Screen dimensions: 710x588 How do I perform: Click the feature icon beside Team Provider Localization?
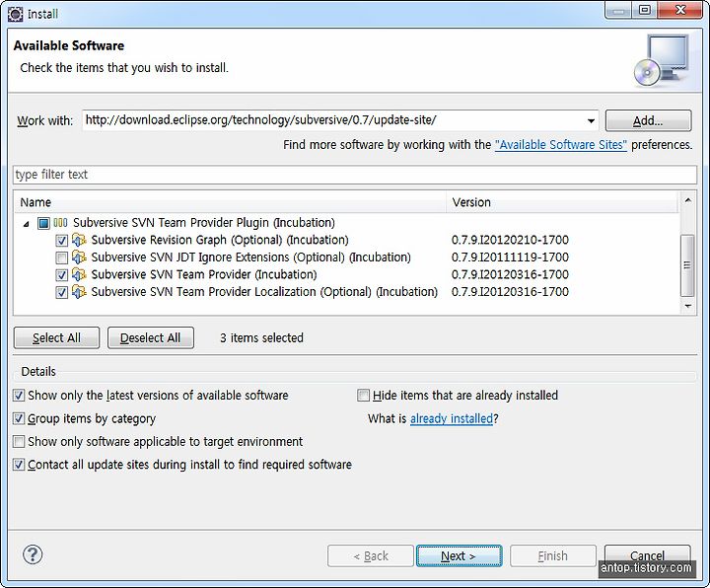point(79,292)
